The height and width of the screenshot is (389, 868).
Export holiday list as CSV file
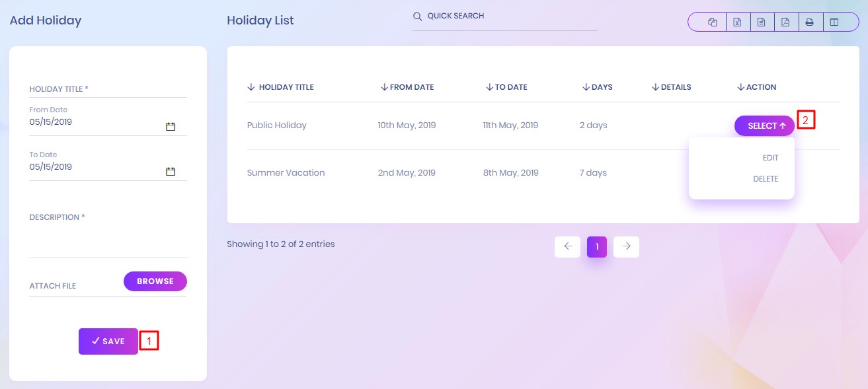point(761,22)
